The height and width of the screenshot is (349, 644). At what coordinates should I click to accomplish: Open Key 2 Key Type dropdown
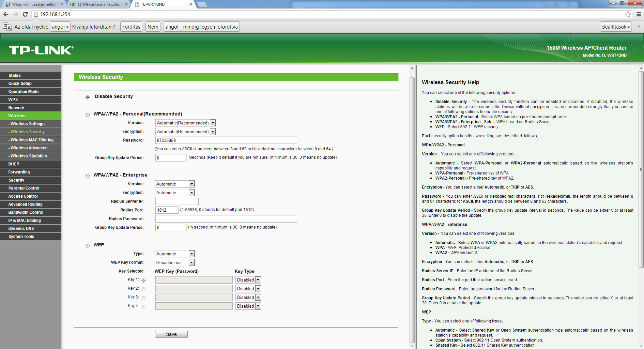coord(248,289)
